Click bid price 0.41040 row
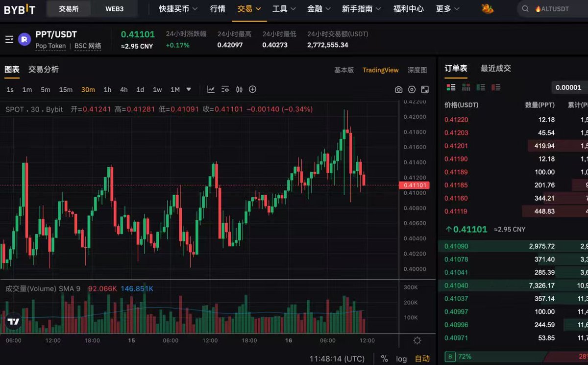The image size is (588, 365). click(x=513, y=285)
